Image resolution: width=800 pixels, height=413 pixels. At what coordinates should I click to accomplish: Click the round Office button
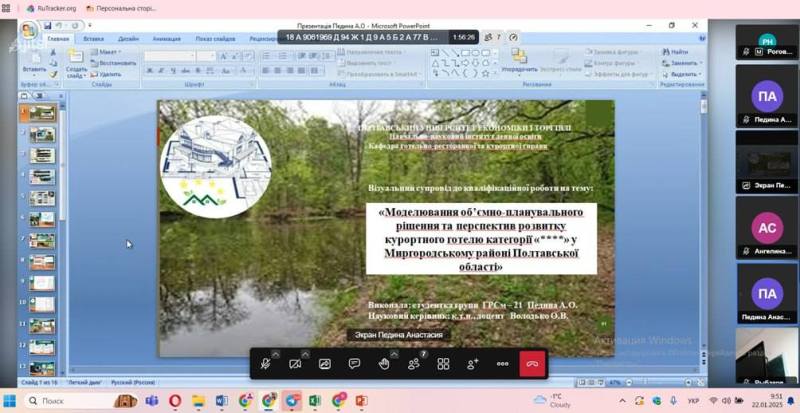(x=29, y=30)
